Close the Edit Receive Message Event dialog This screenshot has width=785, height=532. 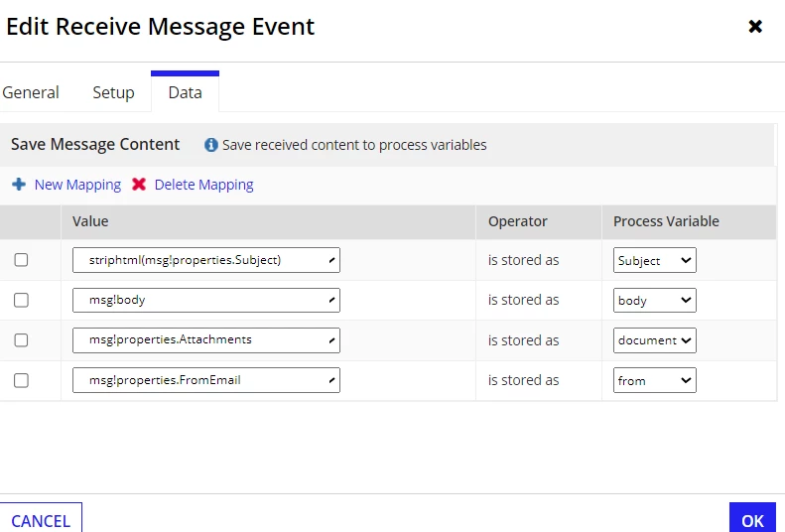755,26
